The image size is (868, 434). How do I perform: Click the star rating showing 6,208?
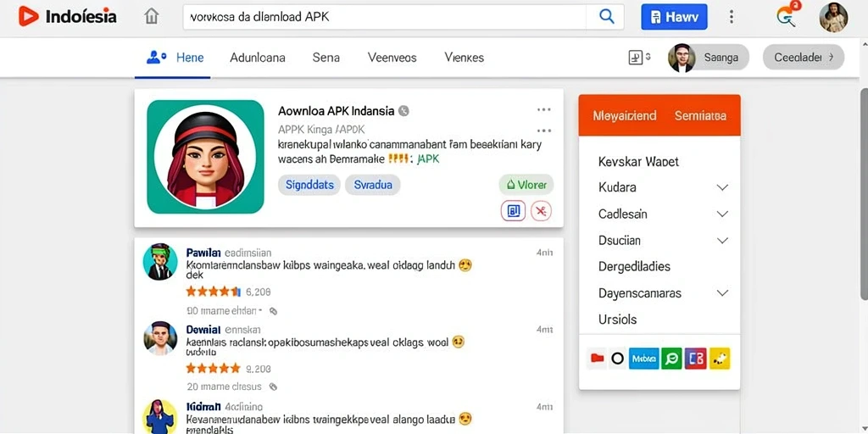click(213, 292)
